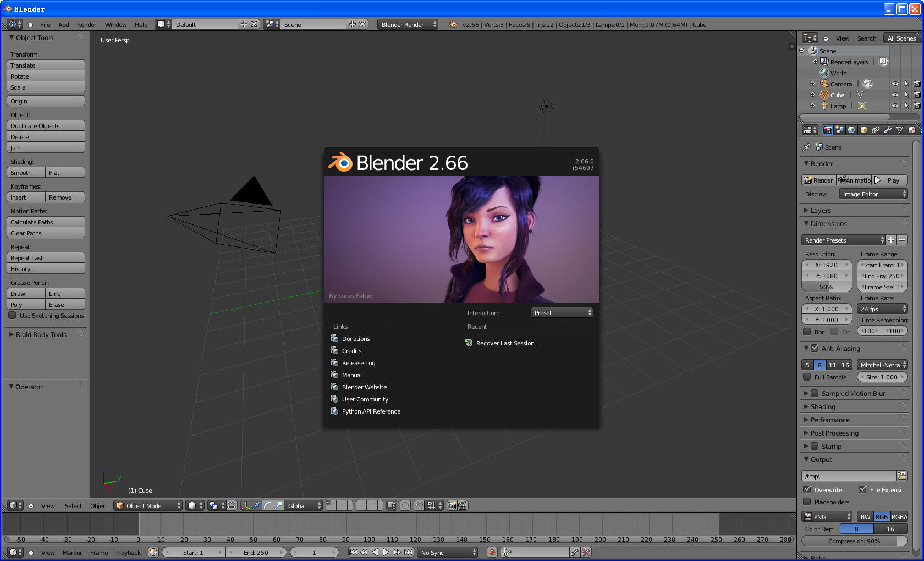Hide Camera with its eye icon

pos(895,84)
